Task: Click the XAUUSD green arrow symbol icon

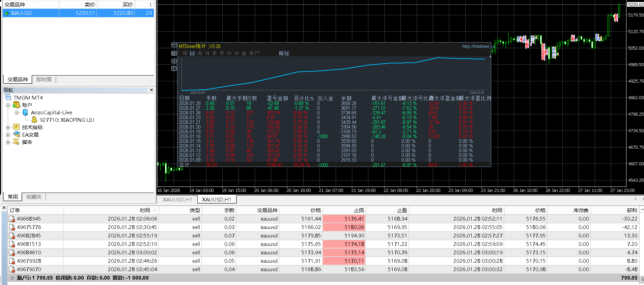Action: point(7,13)
